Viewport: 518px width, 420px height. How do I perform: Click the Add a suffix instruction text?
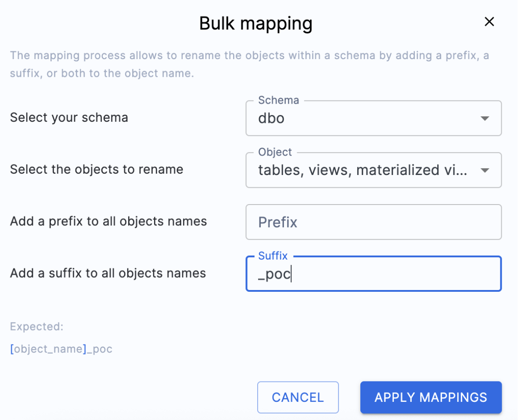[x=108, y=273]
